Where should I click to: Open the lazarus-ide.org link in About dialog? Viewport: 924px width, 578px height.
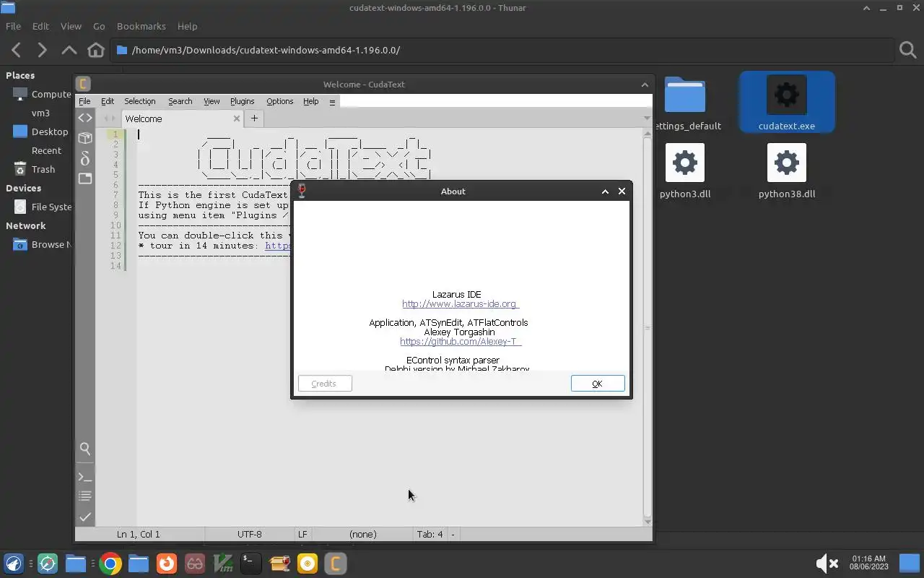pos(460,304)
